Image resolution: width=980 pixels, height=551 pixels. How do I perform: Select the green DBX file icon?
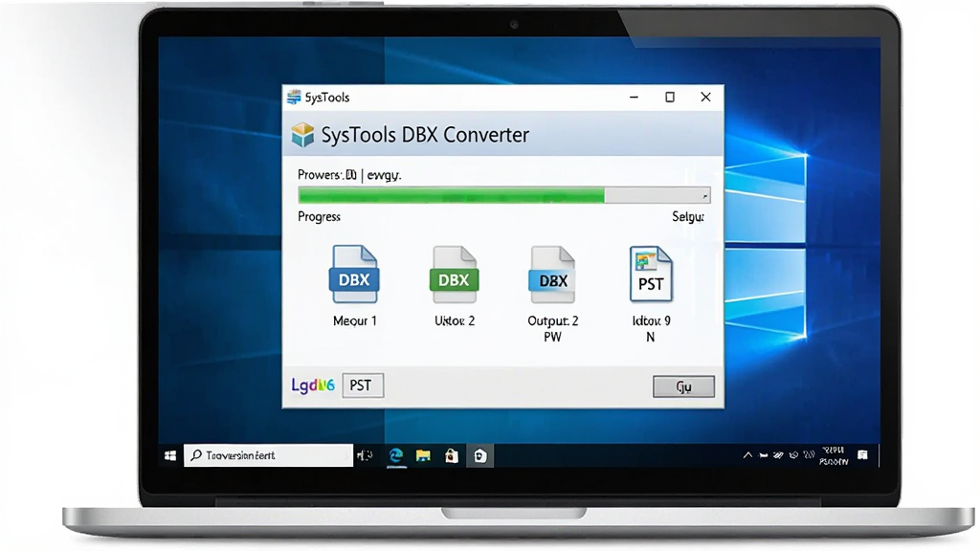pos(454,275)
